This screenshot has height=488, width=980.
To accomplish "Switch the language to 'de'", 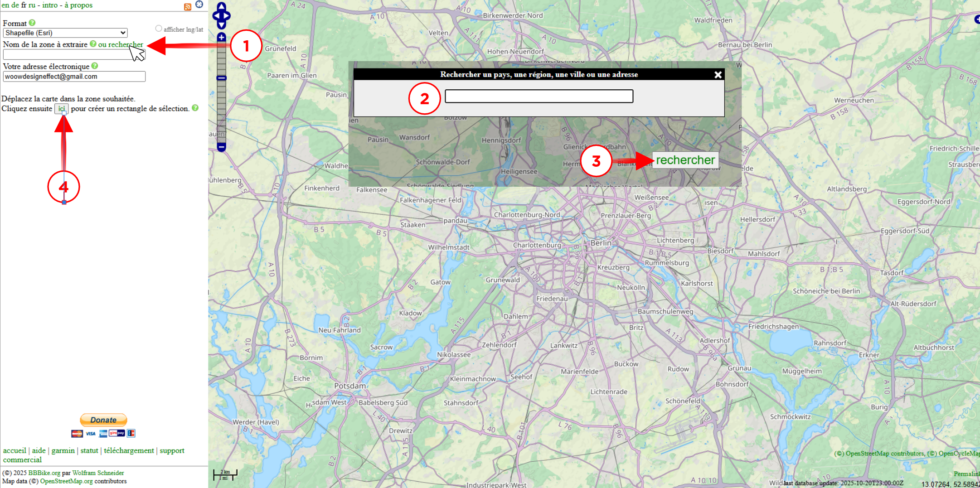I will 15,5.
